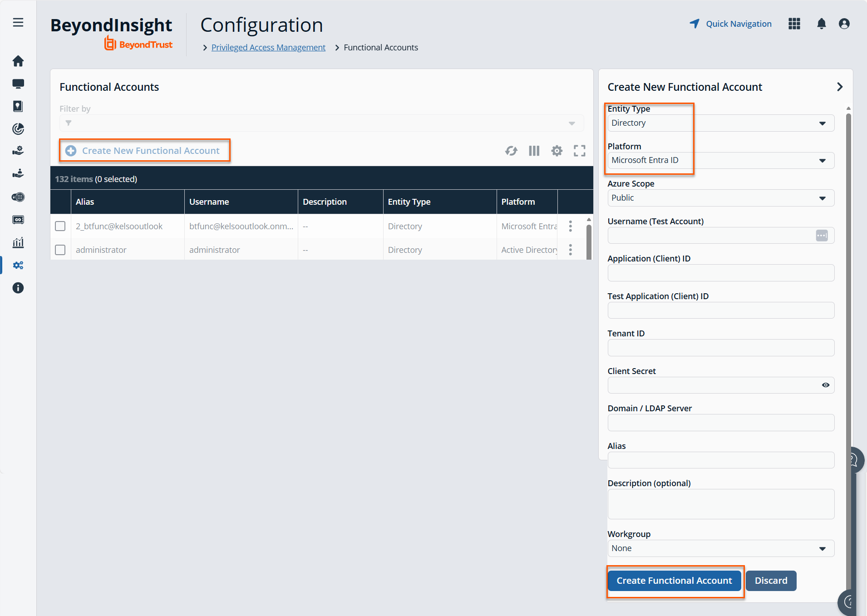This screenshot has height=616, width=867.
Task: Toggle Client Secret visibility eye
Action: pyautogui.click(x=826, y=385)
